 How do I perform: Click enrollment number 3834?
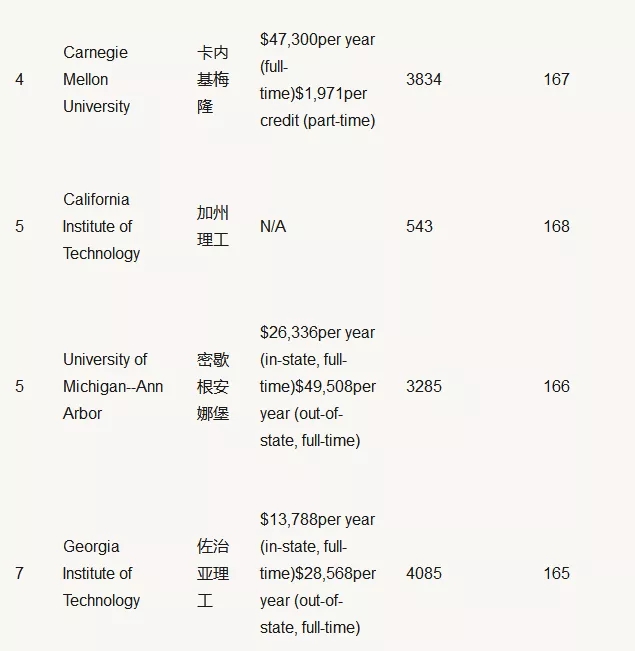(x=424, y=79)
